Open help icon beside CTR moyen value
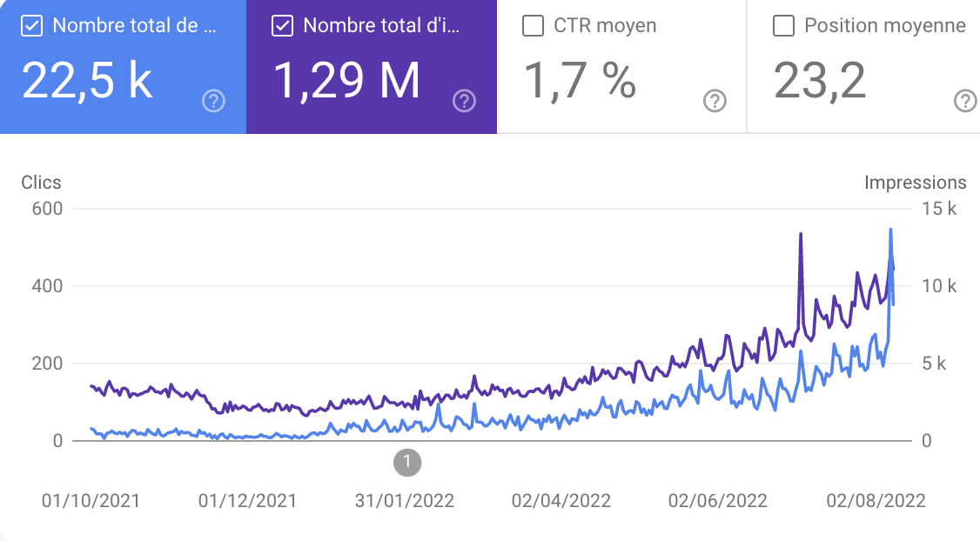 point(715,102)
